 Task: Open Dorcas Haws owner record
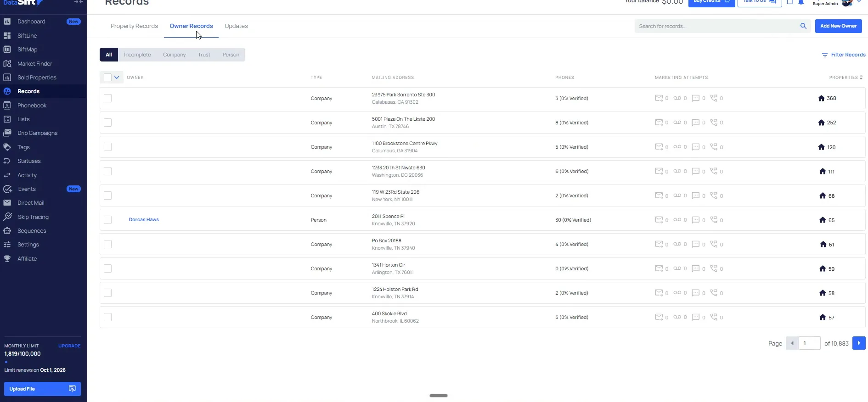pos(144,220)
